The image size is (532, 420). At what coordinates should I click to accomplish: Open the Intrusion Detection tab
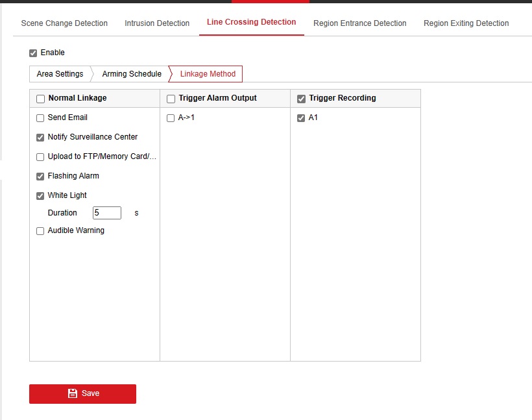pyautogui.click(x=157, y=23)
